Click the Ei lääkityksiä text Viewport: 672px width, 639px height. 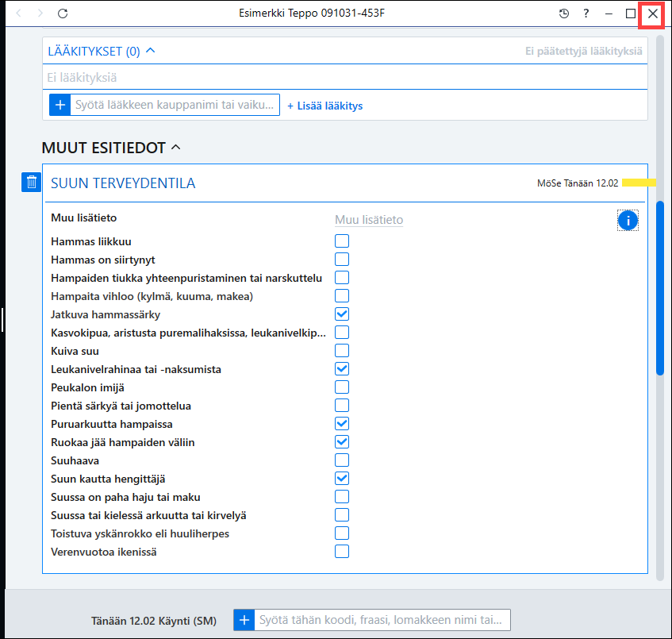[x=82, y=78]
